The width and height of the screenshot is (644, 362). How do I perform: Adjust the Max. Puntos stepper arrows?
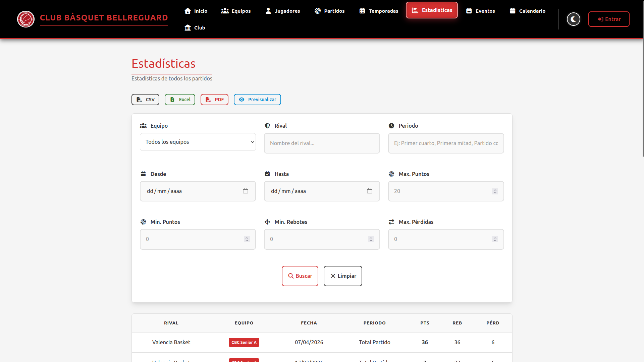pos(495,191)
